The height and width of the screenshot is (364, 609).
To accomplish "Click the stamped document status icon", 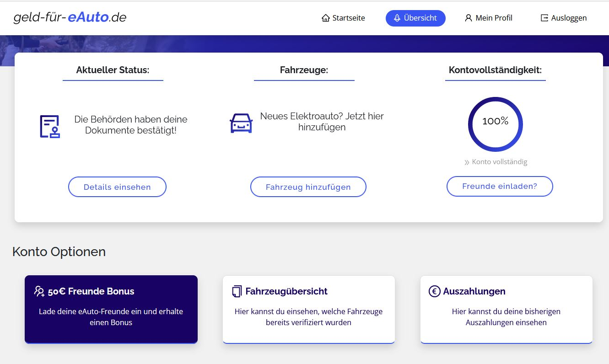I will click(50, 126).
